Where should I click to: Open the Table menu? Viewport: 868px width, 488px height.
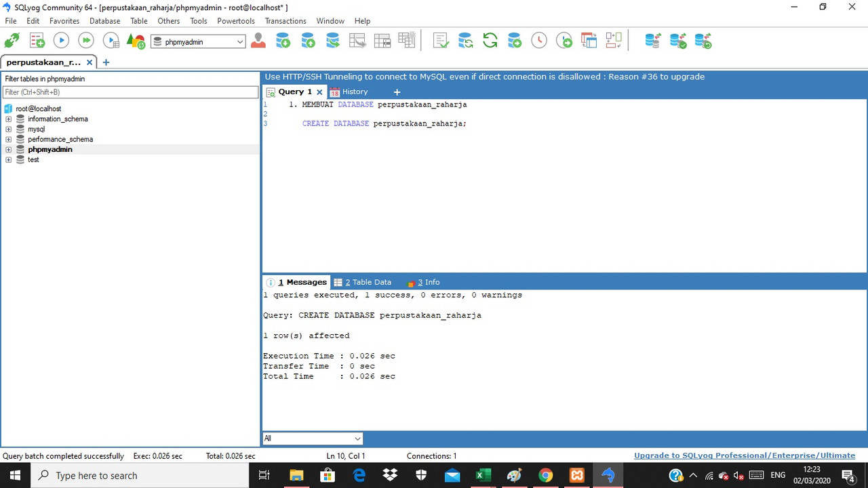point(139,21)
